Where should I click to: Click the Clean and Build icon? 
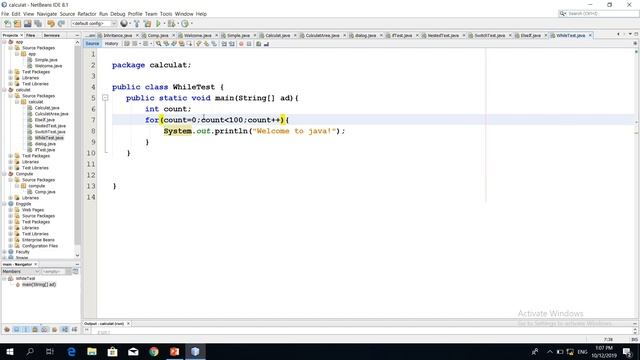pyautogui.click(x=147, y=24)
